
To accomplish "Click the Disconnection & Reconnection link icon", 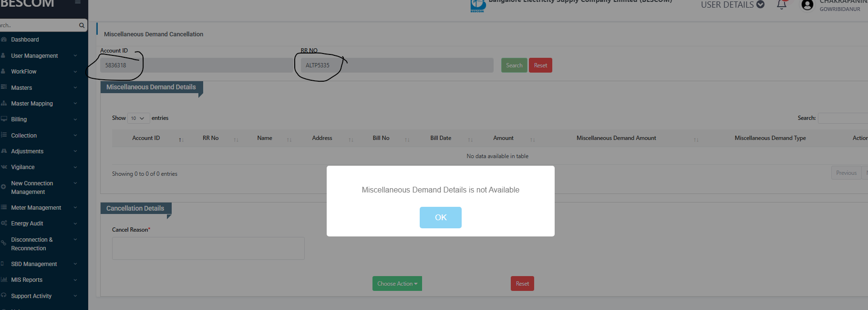I will coord(3,243).
